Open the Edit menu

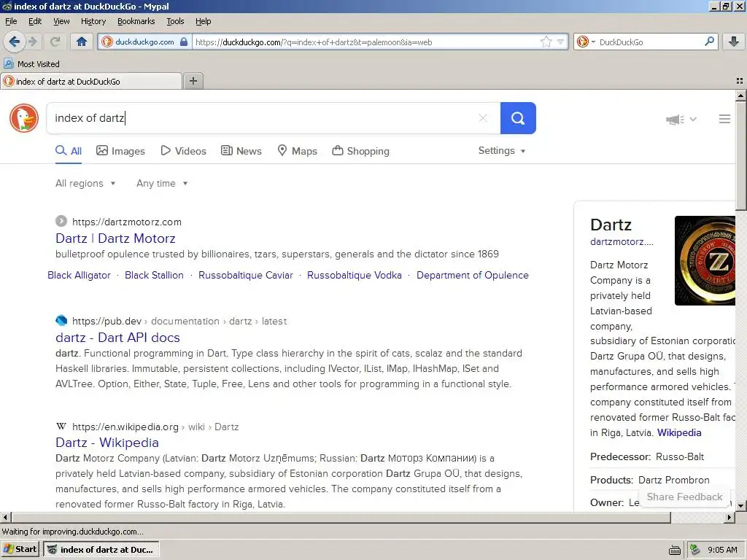point(35,21)
